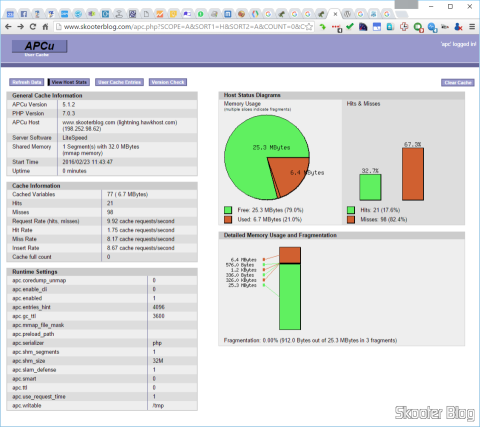Screen dimensions: 480x427
Task: Switch to the blue C icon tab
Action: 105,14
